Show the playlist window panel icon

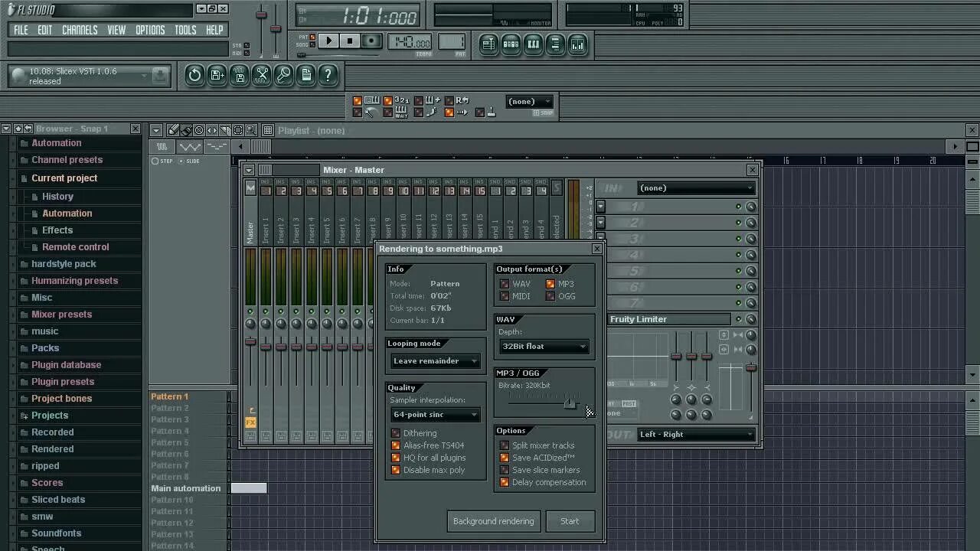click(488, 44)
